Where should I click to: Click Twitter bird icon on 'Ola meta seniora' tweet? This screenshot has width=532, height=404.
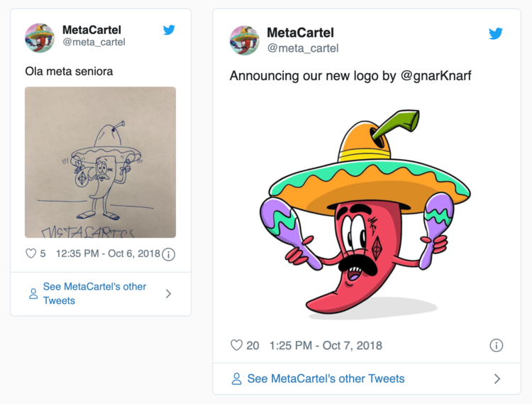(x=169, y=30)
